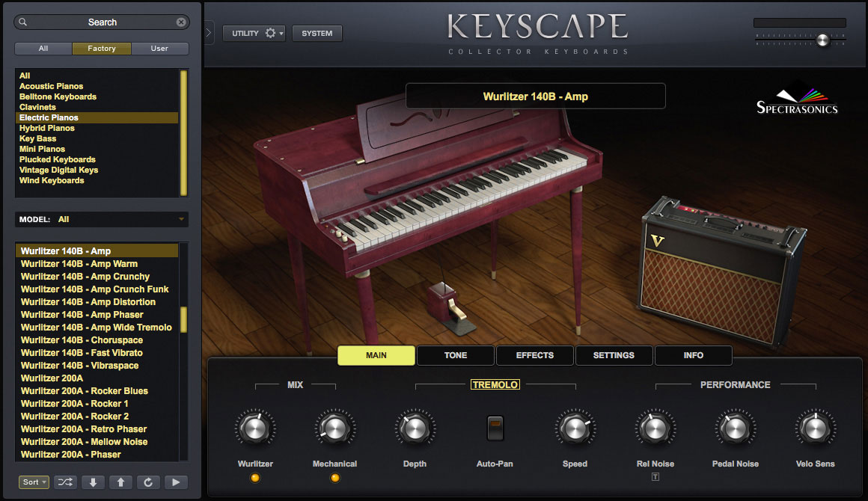Open the MODEL: All dropdown

[101, 219]
